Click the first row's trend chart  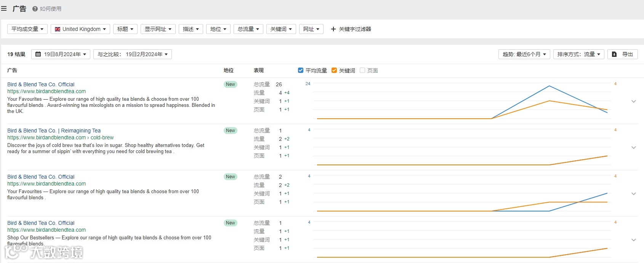pos(462,101)
